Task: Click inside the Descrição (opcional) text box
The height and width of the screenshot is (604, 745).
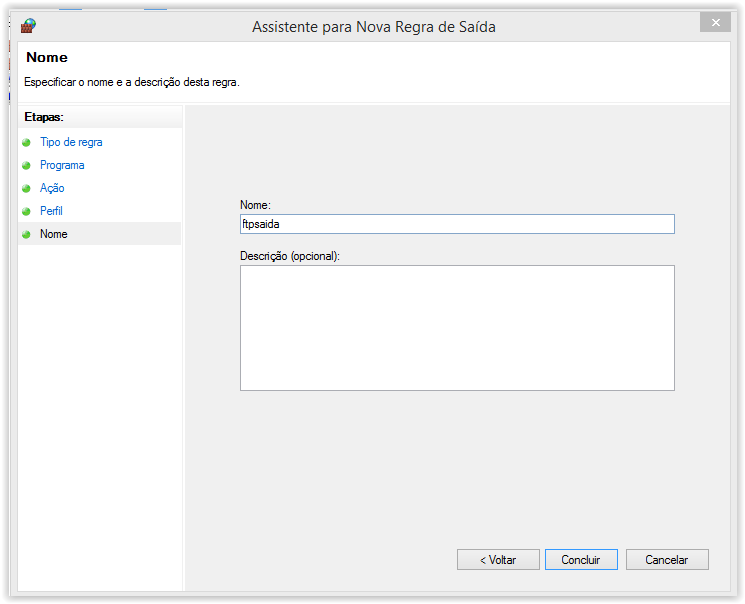Action: click(457, 327)
